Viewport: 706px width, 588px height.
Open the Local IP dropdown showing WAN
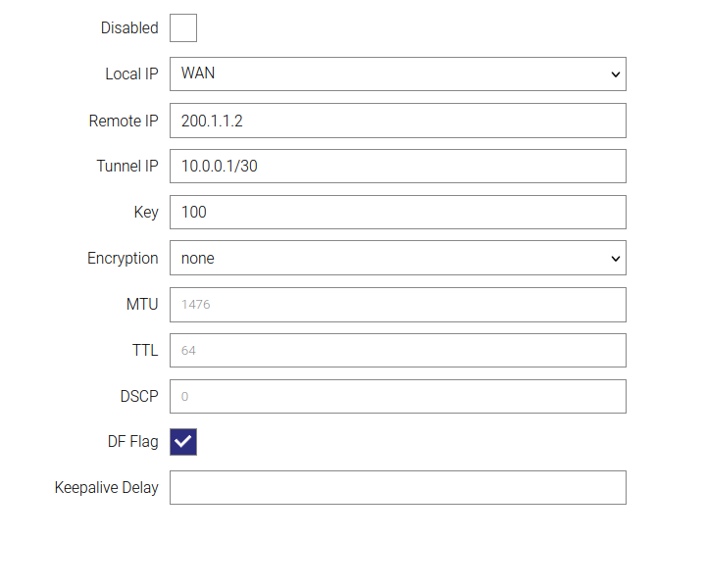[397, 74]
